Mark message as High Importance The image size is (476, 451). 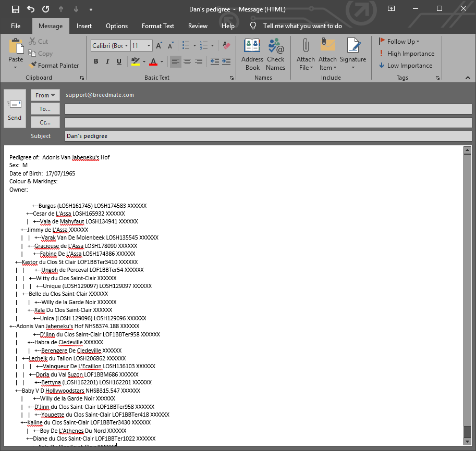pyautogui.click(x=407, y=53)
